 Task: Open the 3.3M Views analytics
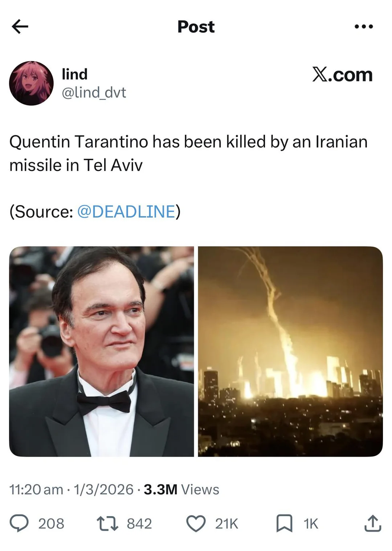(181, 490)
